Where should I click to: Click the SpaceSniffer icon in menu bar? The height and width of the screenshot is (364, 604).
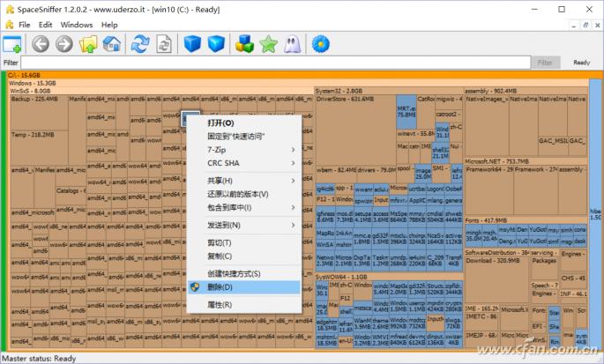click(9, 25)
